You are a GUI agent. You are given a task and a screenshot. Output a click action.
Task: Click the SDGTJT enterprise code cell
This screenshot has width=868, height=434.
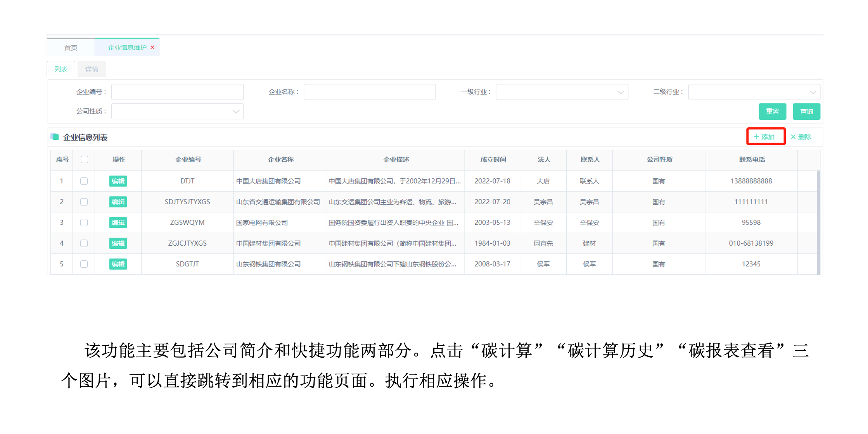tap(187, 264)
